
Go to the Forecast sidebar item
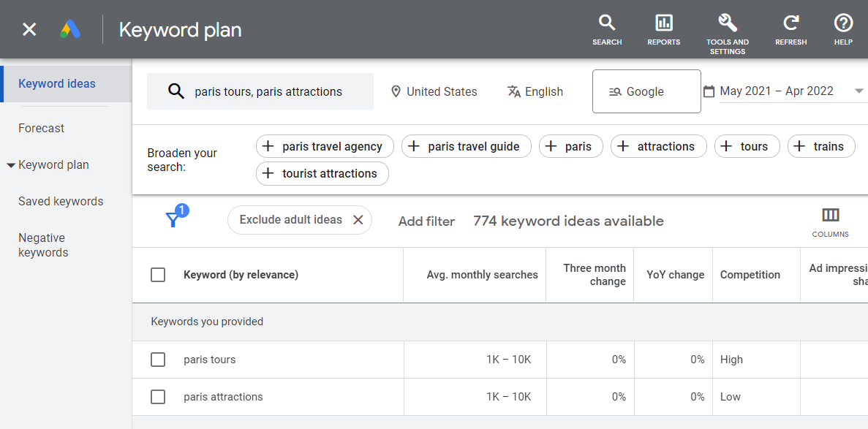click(42, 128)
